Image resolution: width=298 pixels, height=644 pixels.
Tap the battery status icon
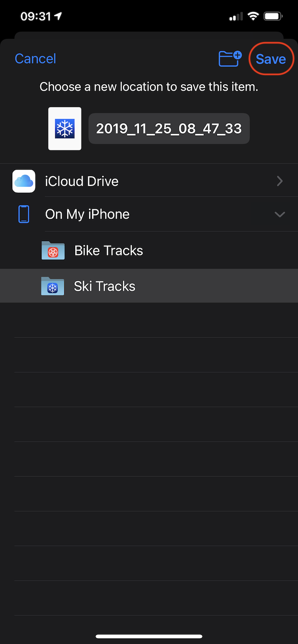[273, 16]
